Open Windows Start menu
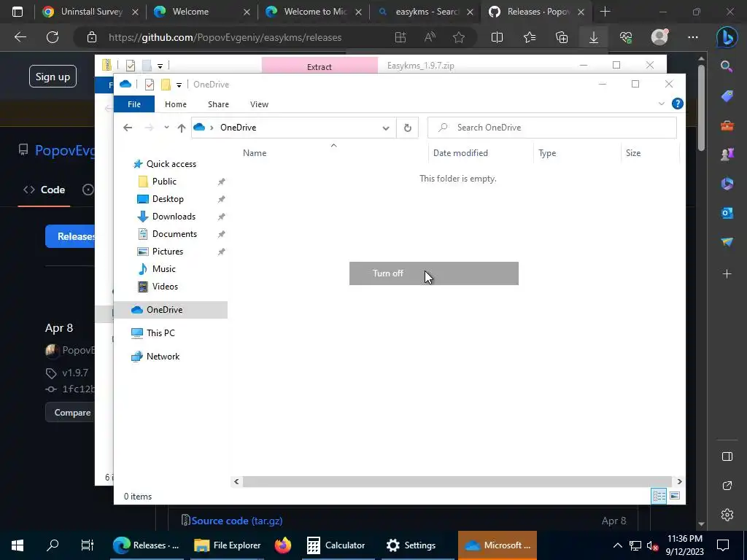747x560 pixels. [x=18, y=545]
